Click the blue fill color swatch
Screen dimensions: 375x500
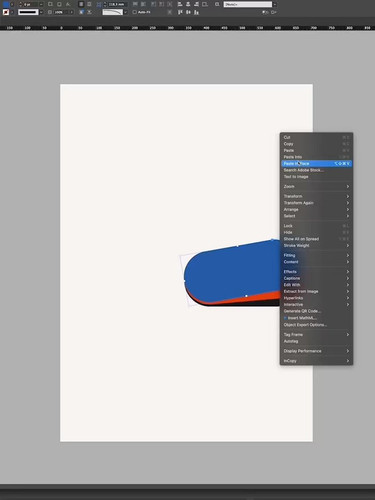point(6,4)
